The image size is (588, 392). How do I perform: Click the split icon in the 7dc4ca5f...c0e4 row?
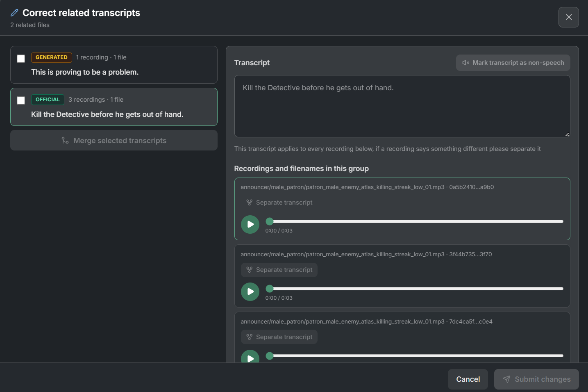249,337
